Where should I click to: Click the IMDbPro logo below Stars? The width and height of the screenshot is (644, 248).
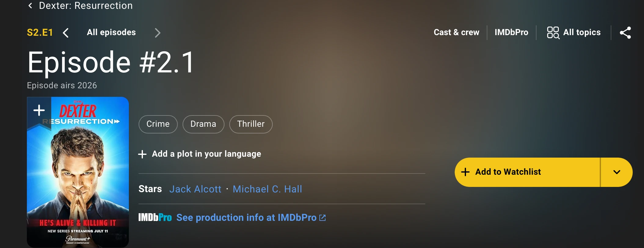(x=155, y=217)
